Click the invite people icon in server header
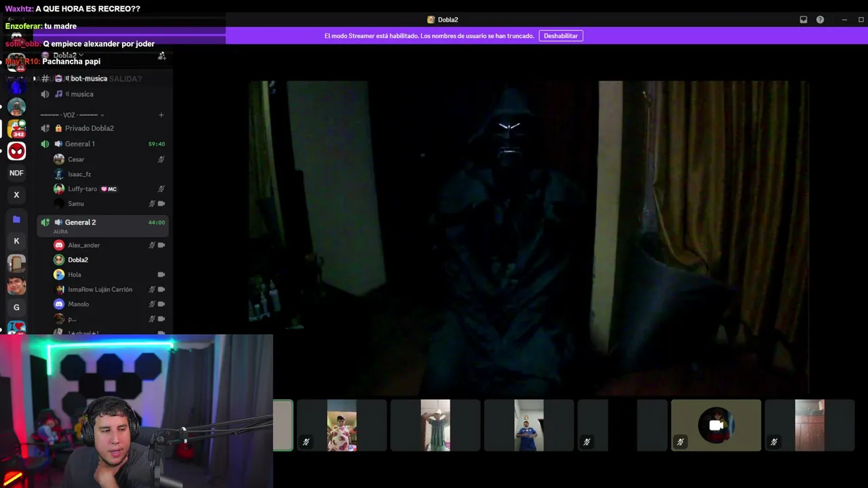This screenshot has width=868, height=488. click(161, 56)
